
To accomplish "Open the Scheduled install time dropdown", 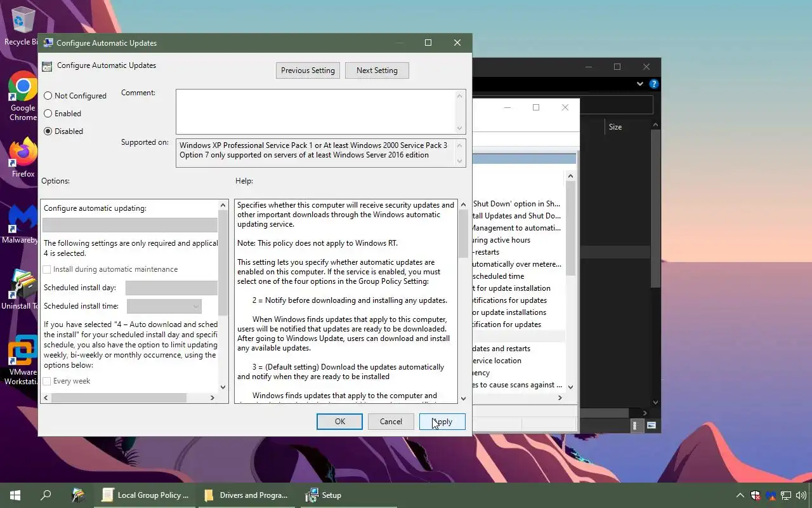I will [164, 306].
